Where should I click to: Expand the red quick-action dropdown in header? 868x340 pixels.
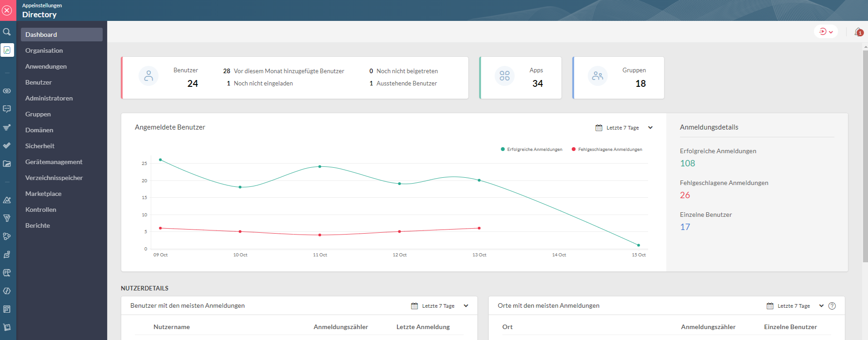coord(826,32)
